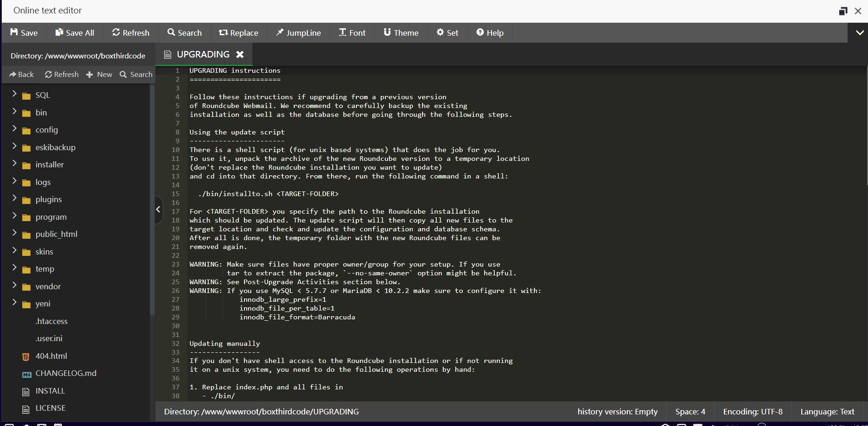
Task: Expand the config folder
Action: pyautogui.click(x=14, y=129)
